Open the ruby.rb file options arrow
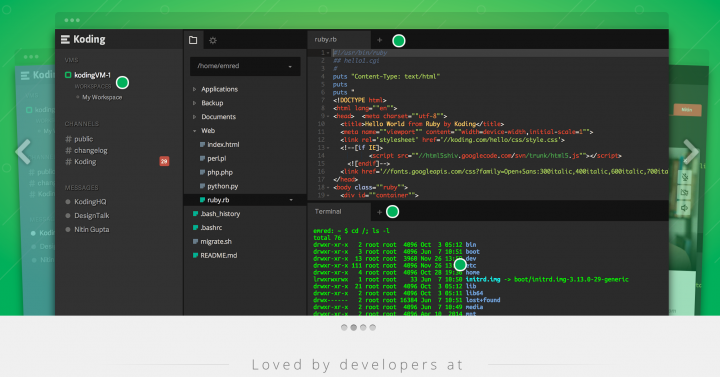The image size is (720, 377). click(291, 200)
